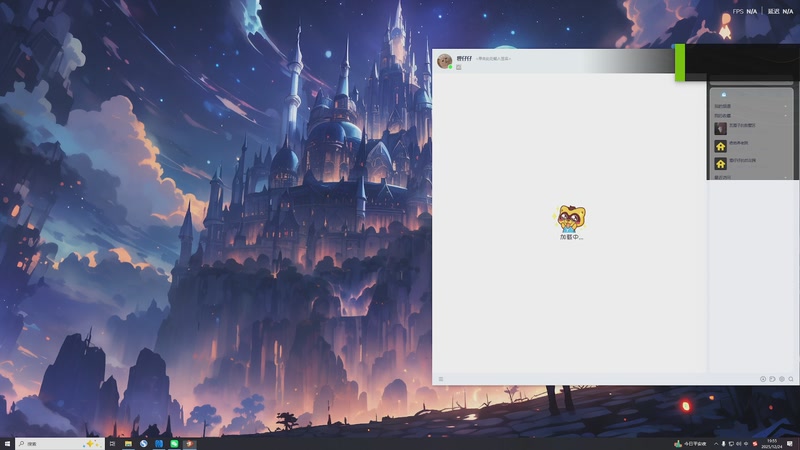Open File Explorer from the taskbar
This screenshot has width=800, height=450.
[128, 444]
